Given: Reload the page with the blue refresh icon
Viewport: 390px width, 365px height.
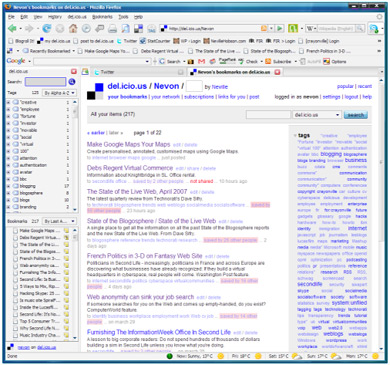Looking at the screenshot, I should click(47, 29).
